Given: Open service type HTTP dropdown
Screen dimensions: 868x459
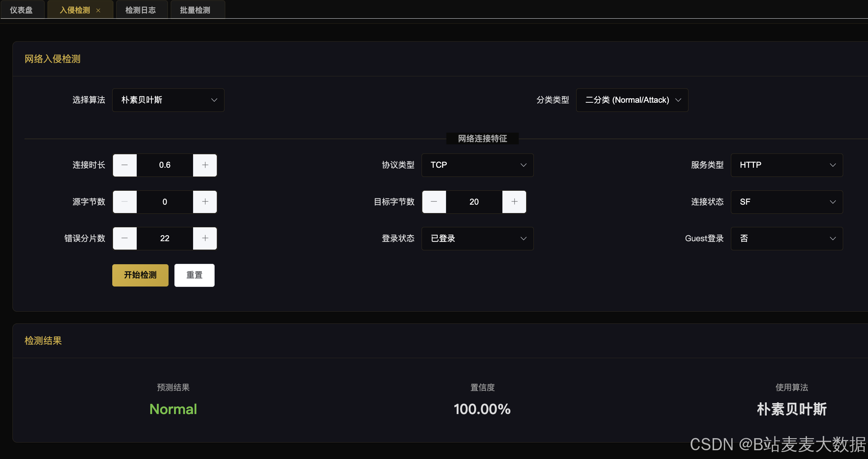Looking at the screenshot, I should pos(787,165).
